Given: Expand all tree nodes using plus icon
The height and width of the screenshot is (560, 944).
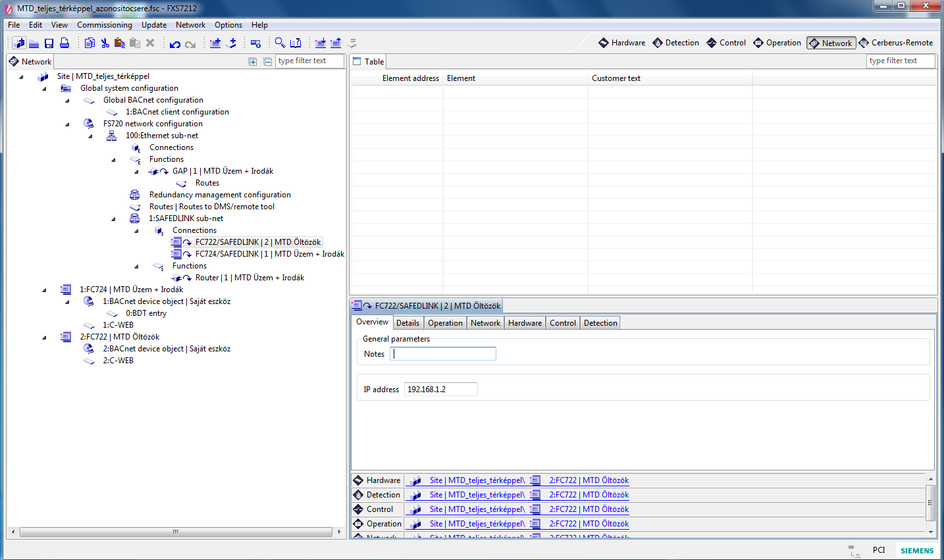Looking at the screenshot, I should (x=253, y=61).
